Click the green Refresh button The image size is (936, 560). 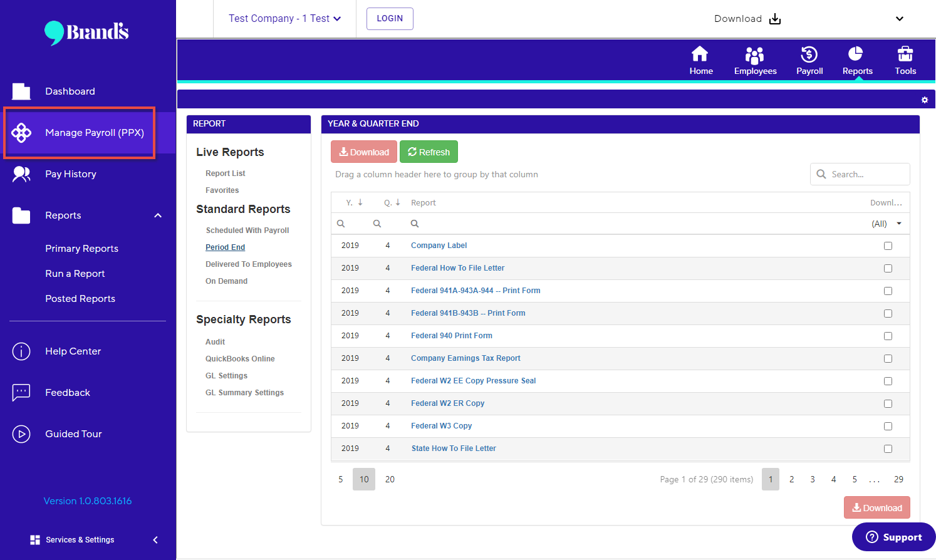point(429,152)
